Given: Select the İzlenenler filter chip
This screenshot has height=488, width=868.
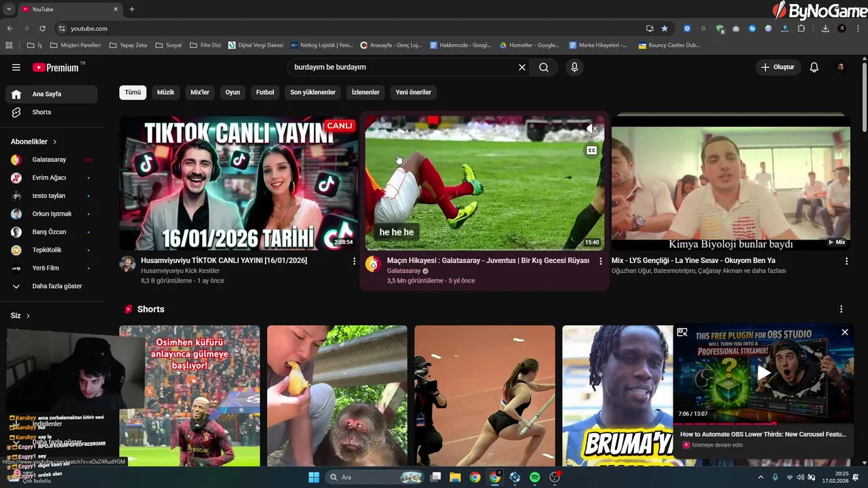Looking at the screenshot, I should (x=366, y=92).
